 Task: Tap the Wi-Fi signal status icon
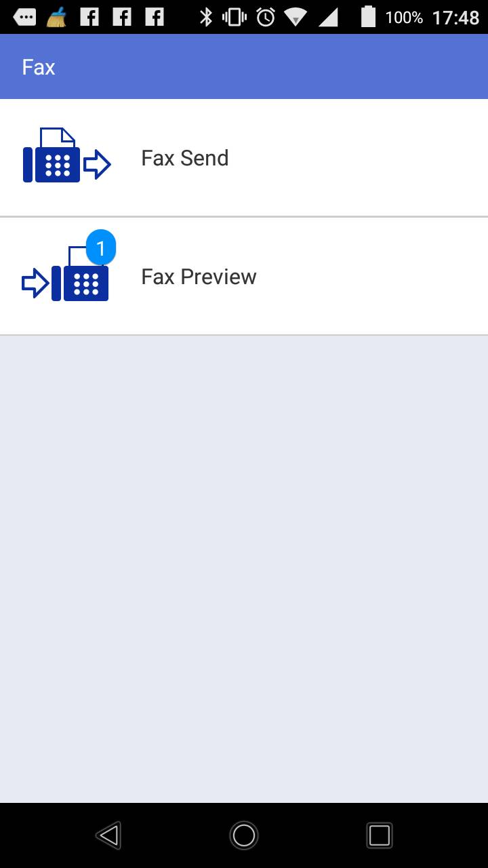pyautogui.click(x=296, y=17)
